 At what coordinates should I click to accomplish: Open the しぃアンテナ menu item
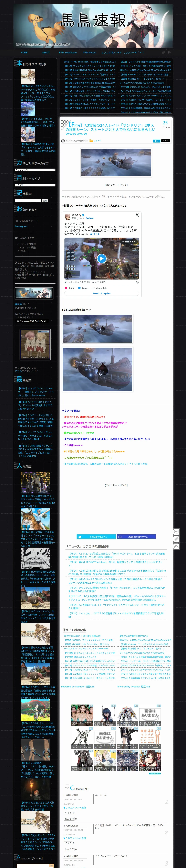coord(134,53)
